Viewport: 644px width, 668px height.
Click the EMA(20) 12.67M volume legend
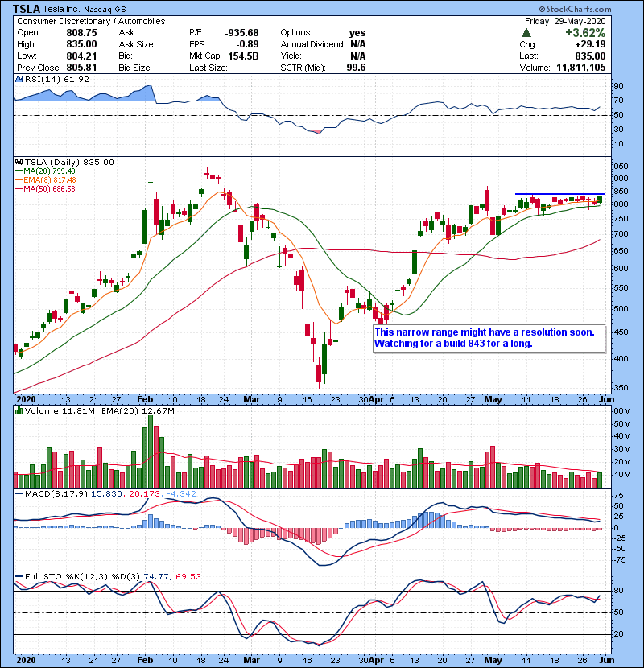137,411
